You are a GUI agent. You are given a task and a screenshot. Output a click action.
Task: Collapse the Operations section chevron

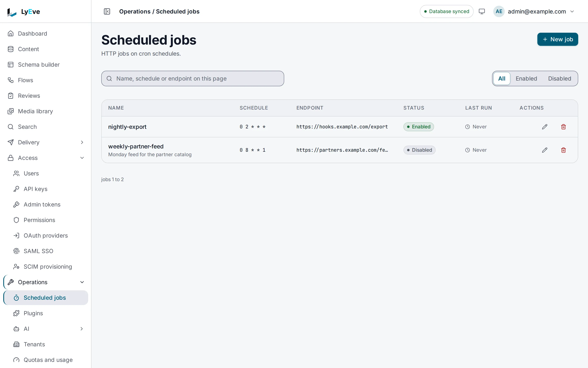82,282
